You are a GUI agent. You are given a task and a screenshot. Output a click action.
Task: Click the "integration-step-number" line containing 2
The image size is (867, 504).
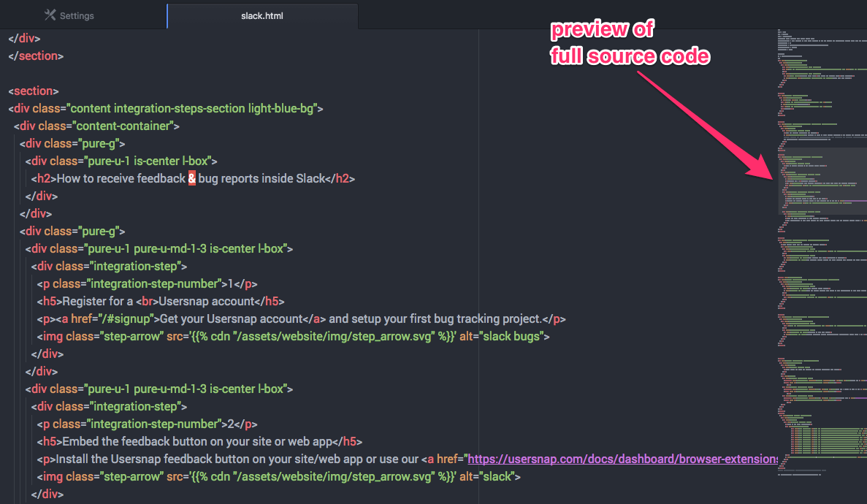(x=147, y=424)
